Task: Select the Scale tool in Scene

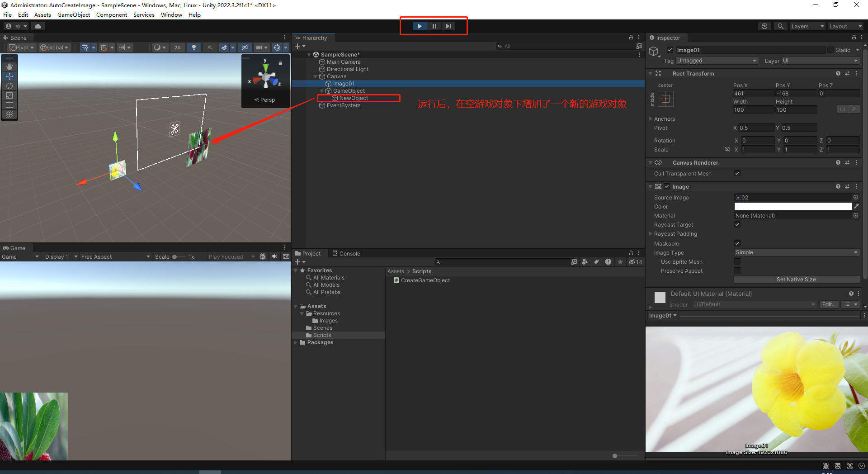Action: [9, 95]
